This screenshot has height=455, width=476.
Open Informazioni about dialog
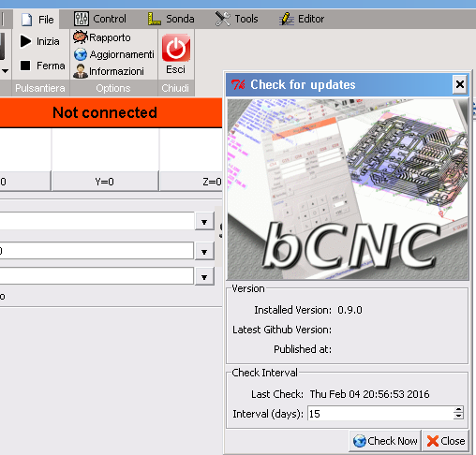coord(109,71)
